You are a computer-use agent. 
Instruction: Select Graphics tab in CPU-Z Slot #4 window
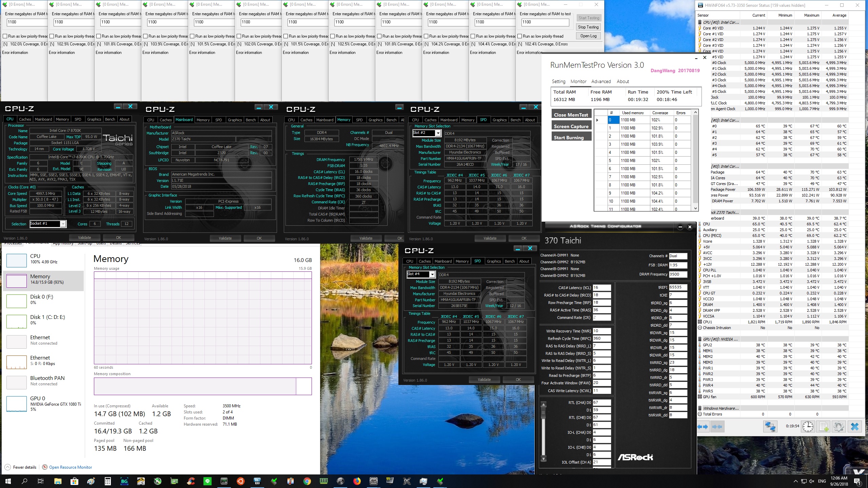coord(494,261)
